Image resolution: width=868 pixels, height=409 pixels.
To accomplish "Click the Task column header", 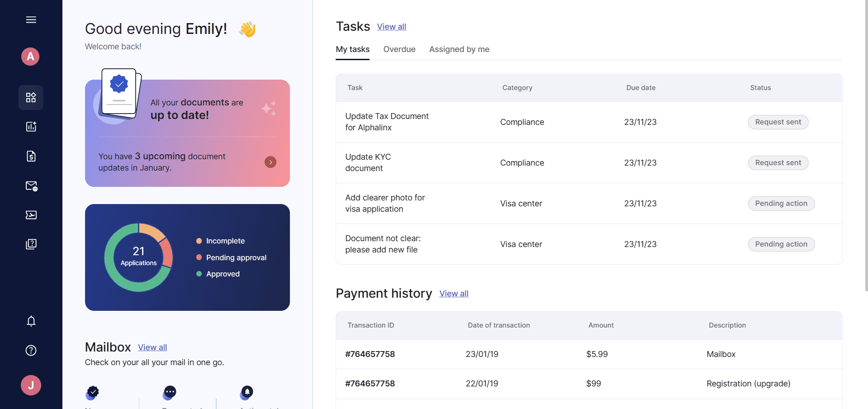I will pyautogui.click(x=355, y=88).
